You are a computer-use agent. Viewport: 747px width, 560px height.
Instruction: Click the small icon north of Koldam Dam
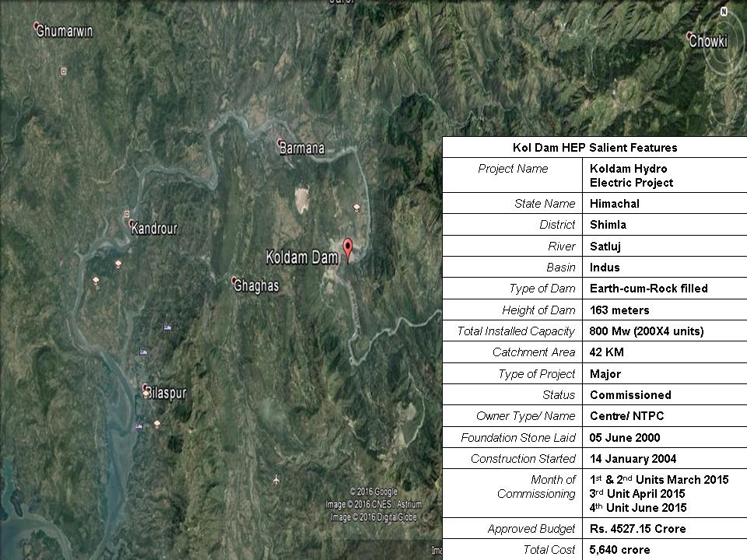(x=356, y=207)
